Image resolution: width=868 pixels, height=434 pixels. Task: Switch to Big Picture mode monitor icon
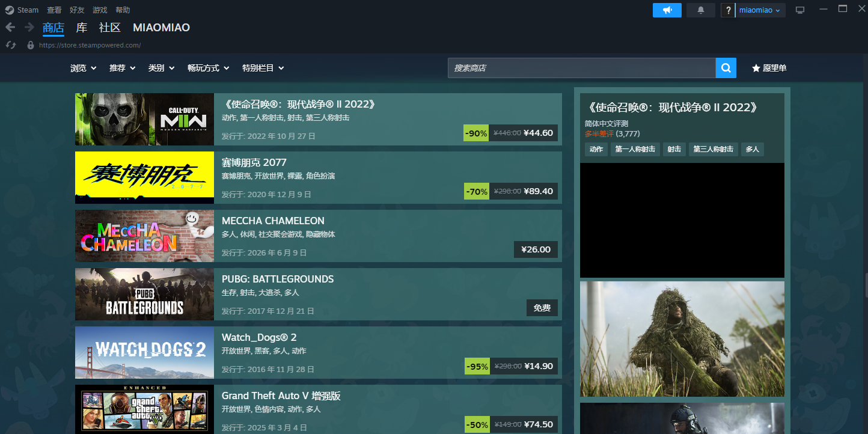click(x=799, y=10)
